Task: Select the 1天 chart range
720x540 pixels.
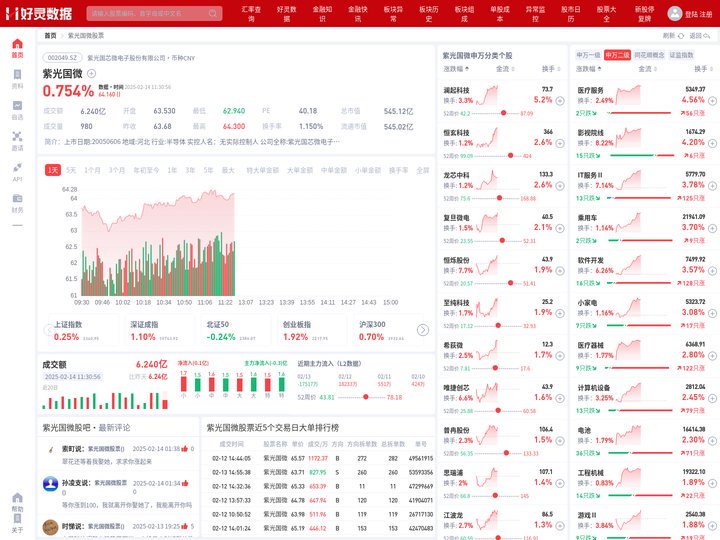Action: coord(53,170)
